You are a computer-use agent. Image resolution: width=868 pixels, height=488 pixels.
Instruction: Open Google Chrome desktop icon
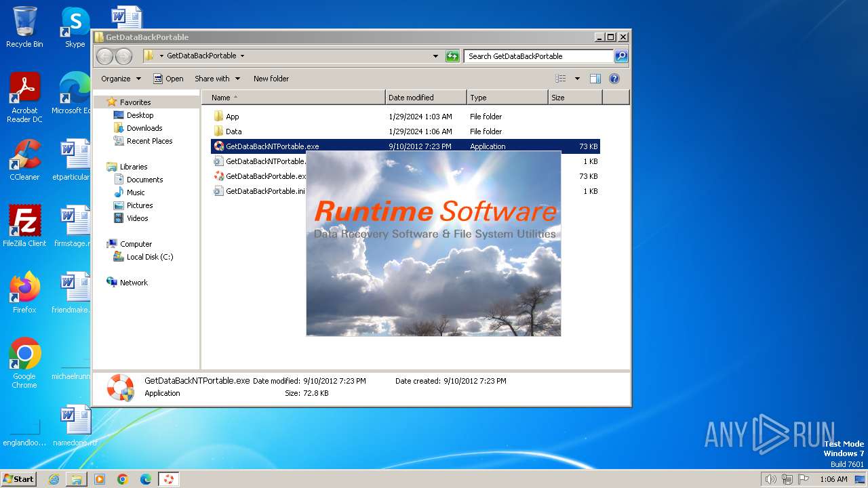pyautogui.click(x=24, y=363)
